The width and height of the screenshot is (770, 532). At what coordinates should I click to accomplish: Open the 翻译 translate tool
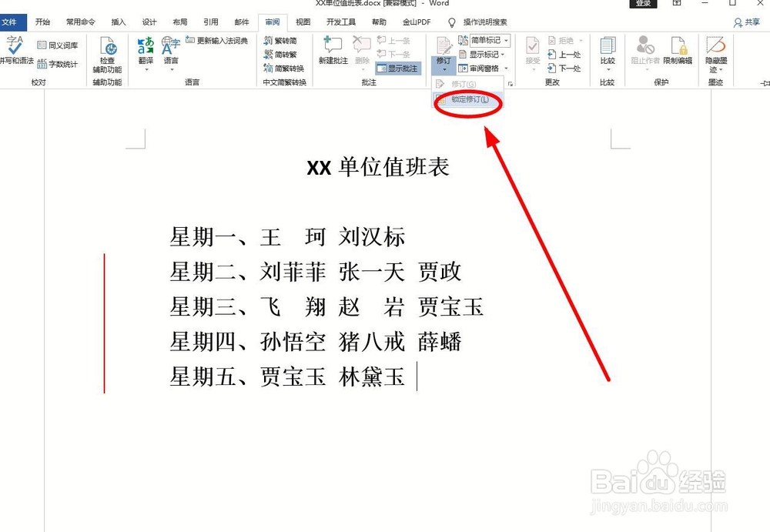click(x=146, y=54)
